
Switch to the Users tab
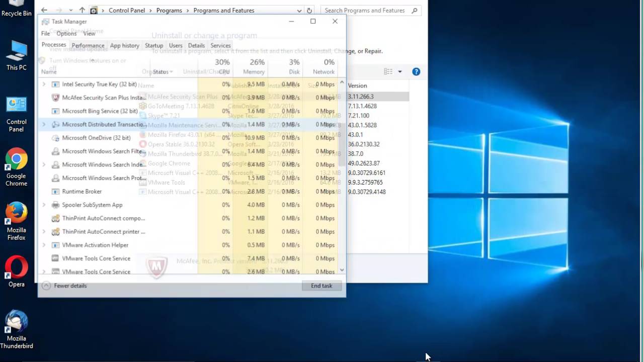[176, 45]
